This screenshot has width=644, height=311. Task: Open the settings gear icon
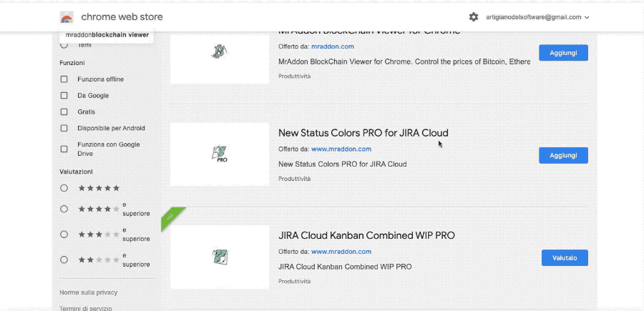(473, 17)
